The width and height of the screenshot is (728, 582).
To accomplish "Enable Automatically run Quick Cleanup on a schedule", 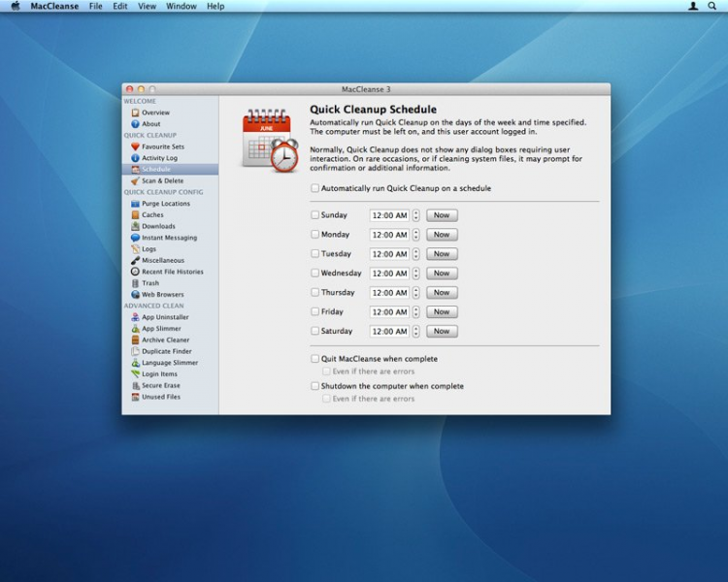I will (x=314, y=188).
